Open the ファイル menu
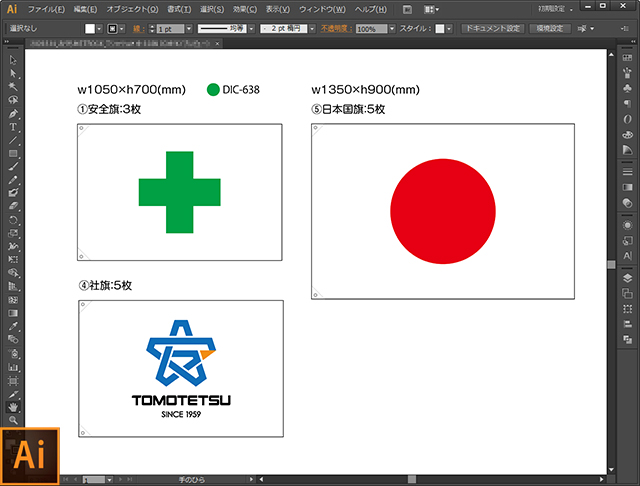640x486 pixels. pos(46,9)
